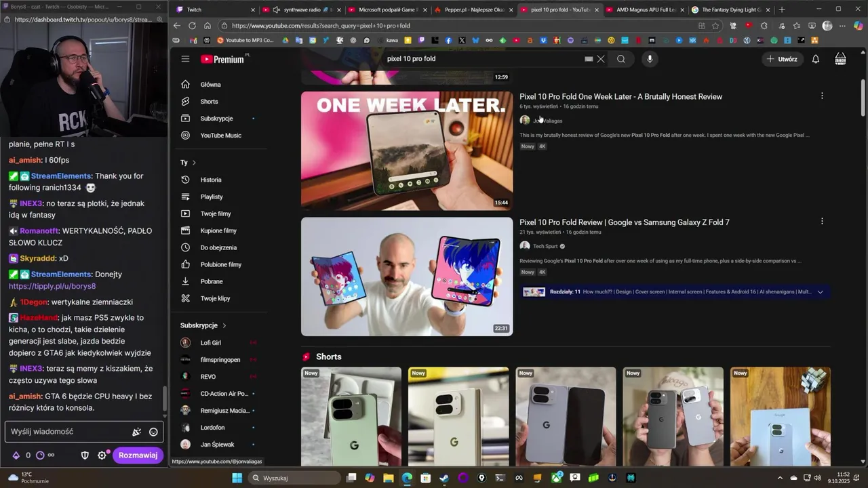Open tipply.pl donation link in chat

52,286
